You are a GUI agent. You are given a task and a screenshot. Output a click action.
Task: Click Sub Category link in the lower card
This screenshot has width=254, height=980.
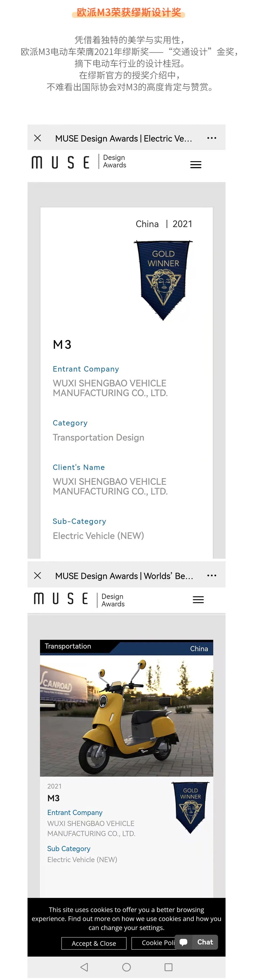[x=69, y=848]
